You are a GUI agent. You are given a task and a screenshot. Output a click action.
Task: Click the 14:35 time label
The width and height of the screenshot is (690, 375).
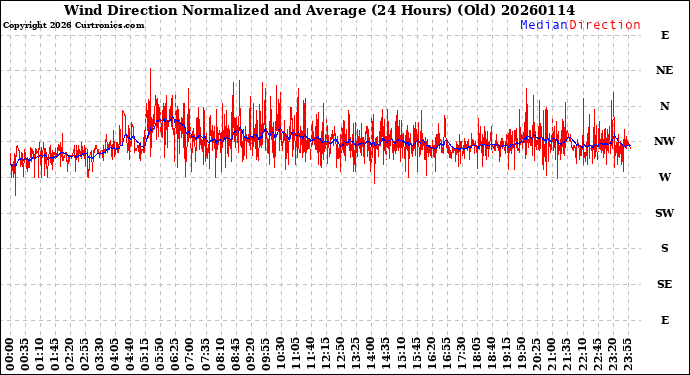point(385,354)
